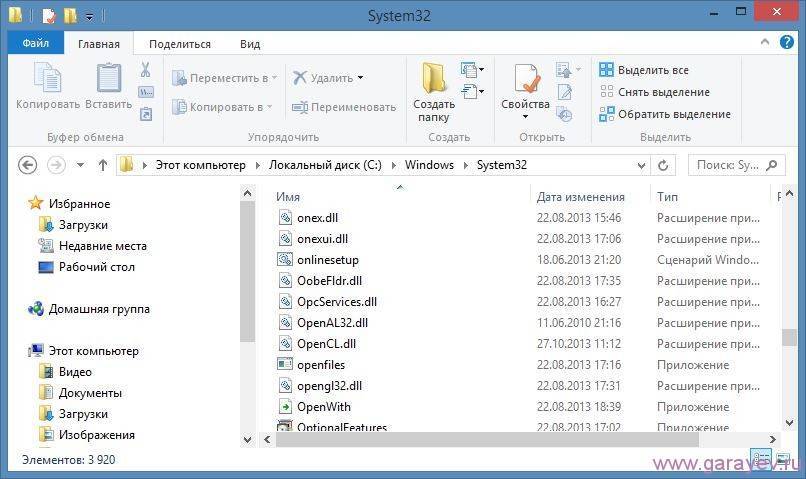Click the Help question mark icon

tap(786, 42)
